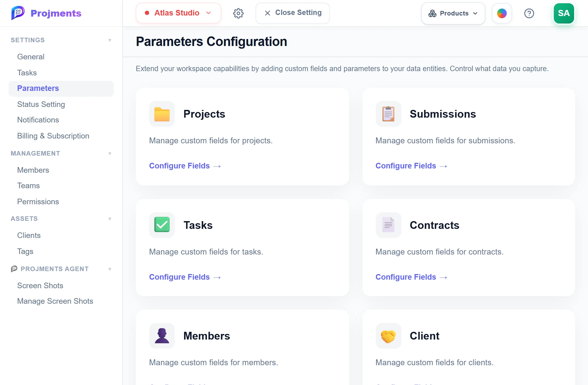Image resolution: width=588 pixels, height=385 pixels.
Task: Click the Projects folder icon
Action: [x=162, y=114]
